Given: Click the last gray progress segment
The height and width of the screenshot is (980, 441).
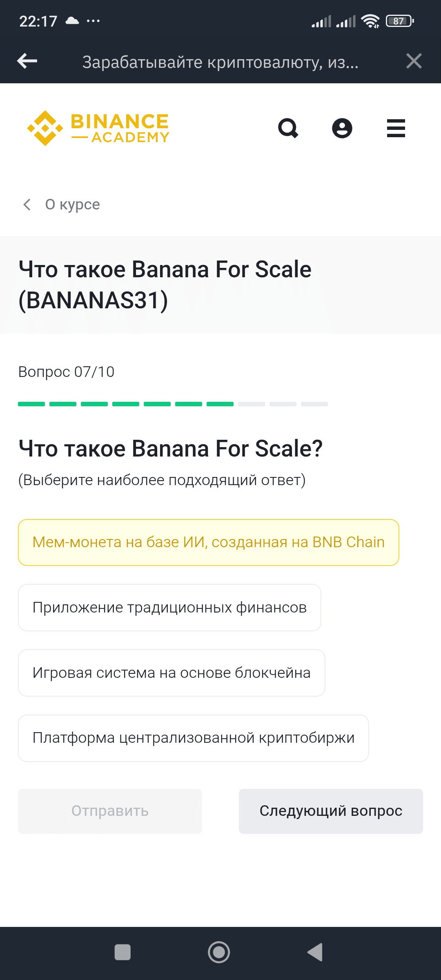Looking at the screenshot, I should (x=314, y=404).
